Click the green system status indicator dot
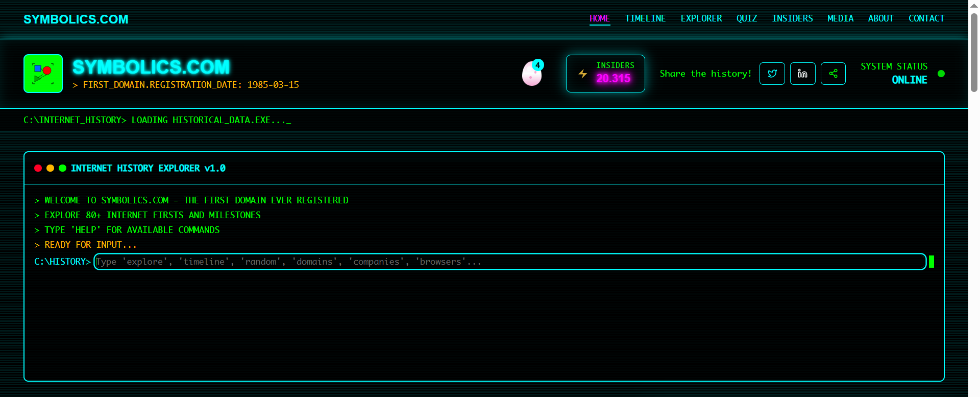Screen dimensions: 980x397 (x=941, y=74)
